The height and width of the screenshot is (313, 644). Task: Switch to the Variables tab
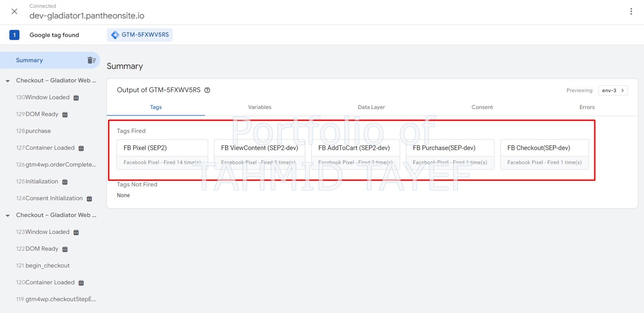pyautogui.click(x=259, y=107)
